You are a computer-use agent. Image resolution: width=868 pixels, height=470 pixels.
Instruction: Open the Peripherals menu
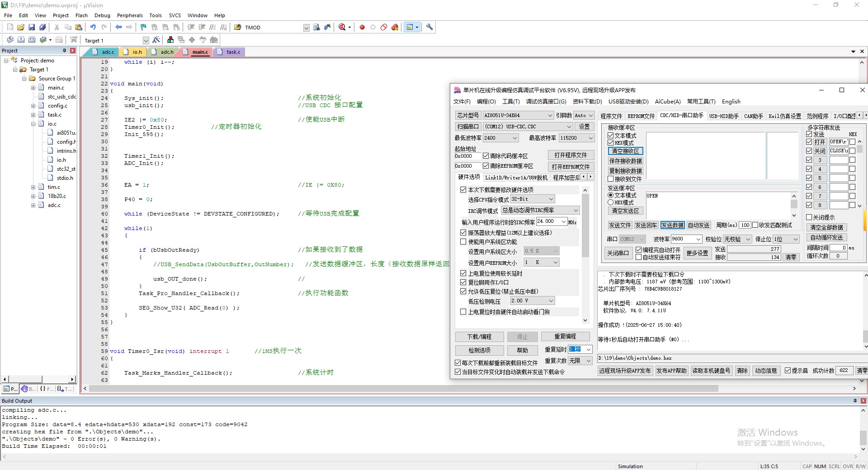click(x=130, y=15)
